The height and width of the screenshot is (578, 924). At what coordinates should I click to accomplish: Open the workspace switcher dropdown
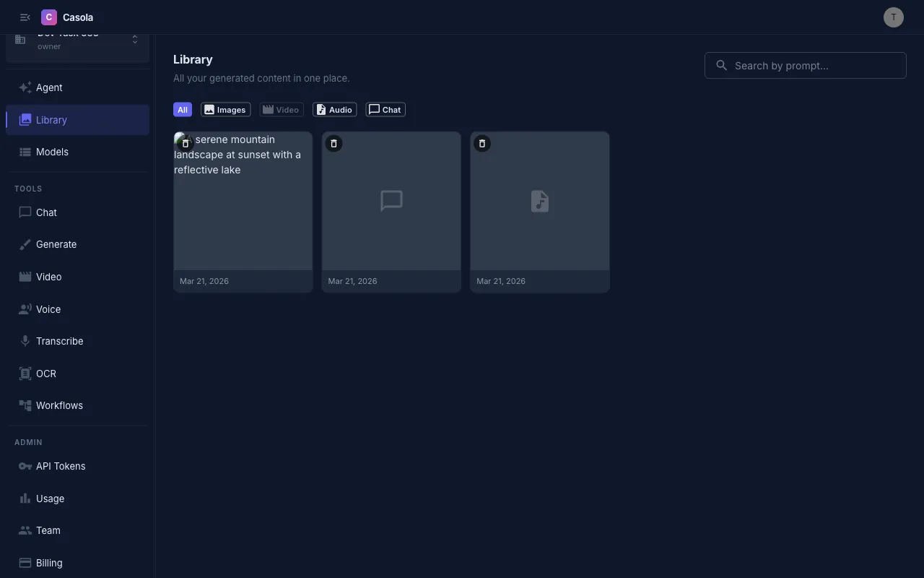pyautogui.click(x=134, y=38)
